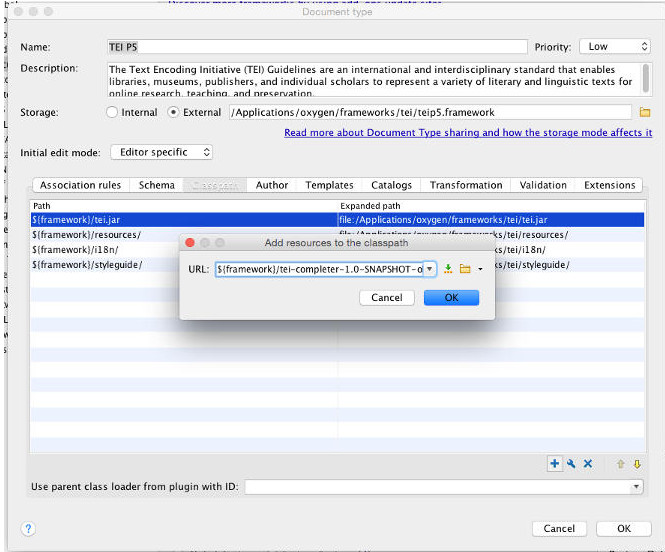Open the Priority dropdown set to Low
This screenshot has height=552, width=665.
615,47
